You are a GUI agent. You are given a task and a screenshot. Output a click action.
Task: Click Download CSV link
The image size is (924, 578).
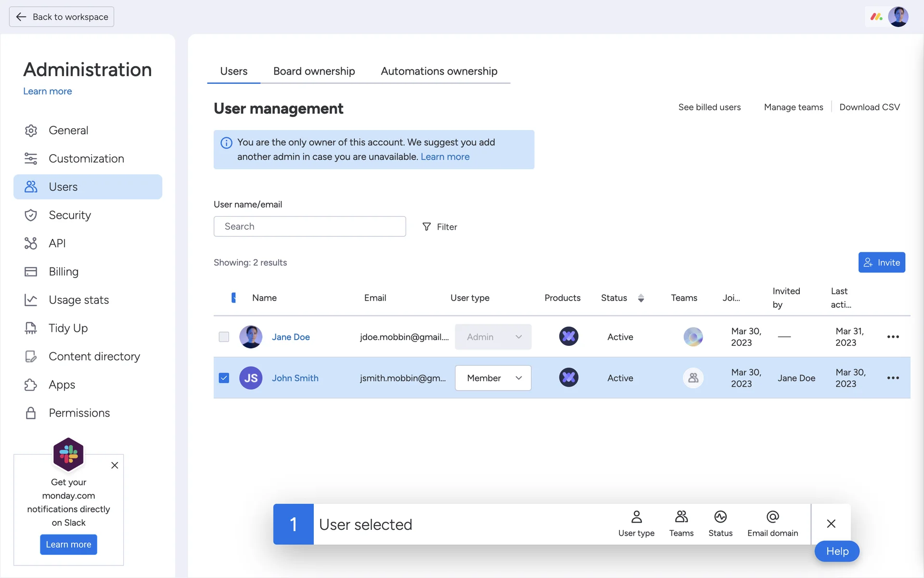(x=869, y=107)
